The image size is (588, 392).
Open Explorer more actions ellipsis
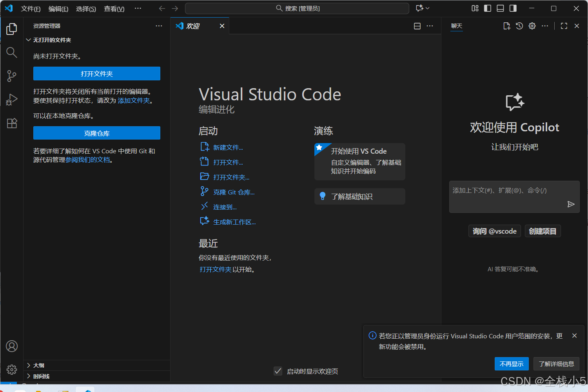pyautogui.click(x=159, y=26)
